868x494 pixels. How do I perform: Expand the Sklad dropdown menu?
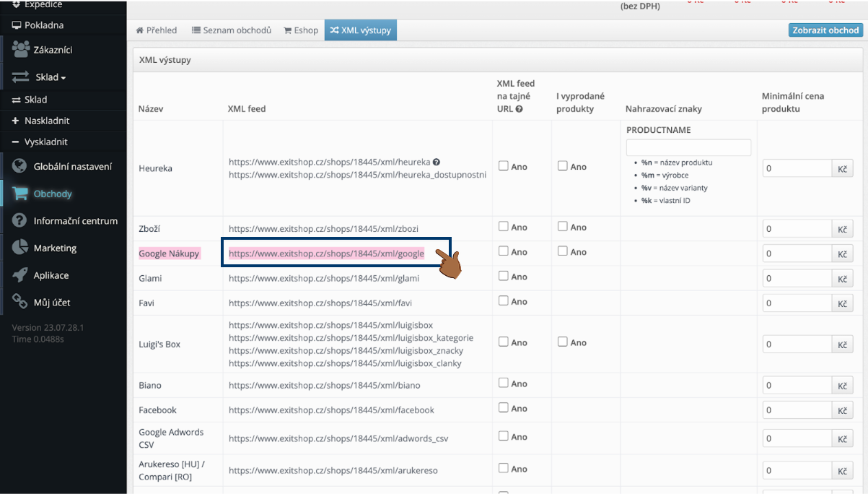click(51, 77)
